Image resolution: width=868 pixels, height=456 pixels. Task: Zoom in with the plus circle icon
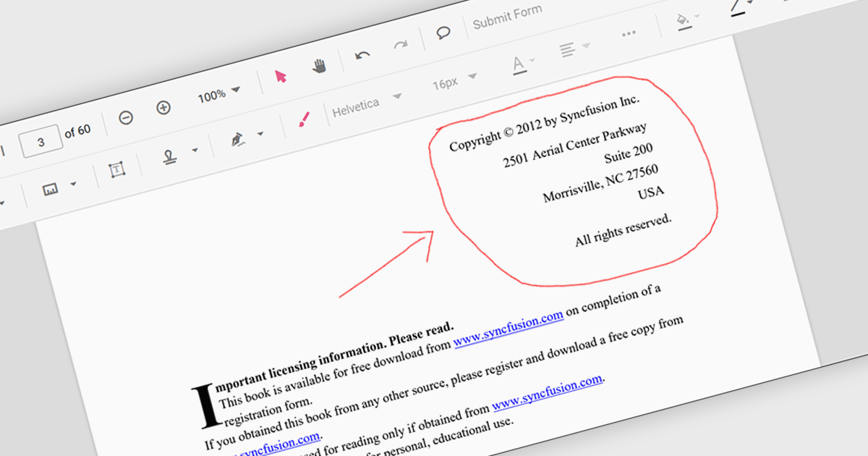point(163,108)
